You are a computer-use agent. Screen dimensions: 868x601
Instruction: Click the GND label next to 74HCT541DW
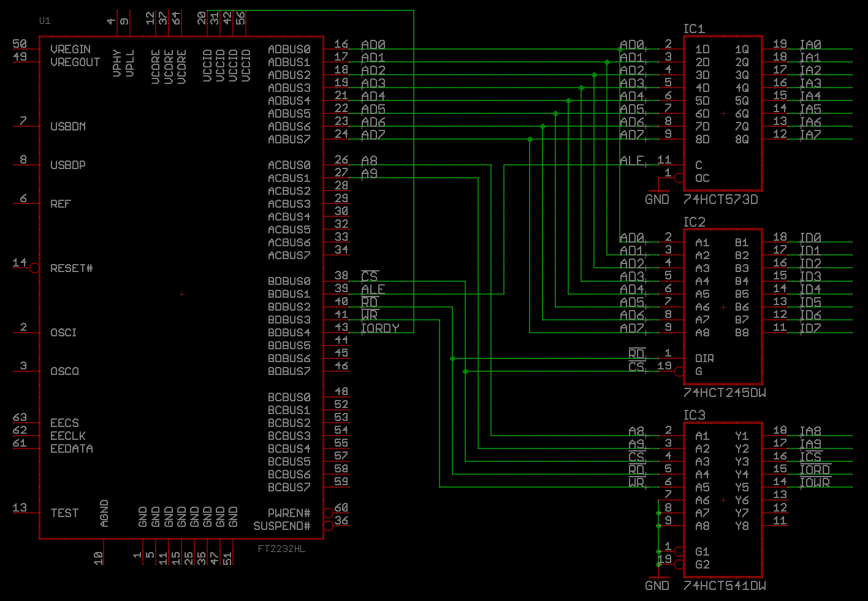click(657, 586)
